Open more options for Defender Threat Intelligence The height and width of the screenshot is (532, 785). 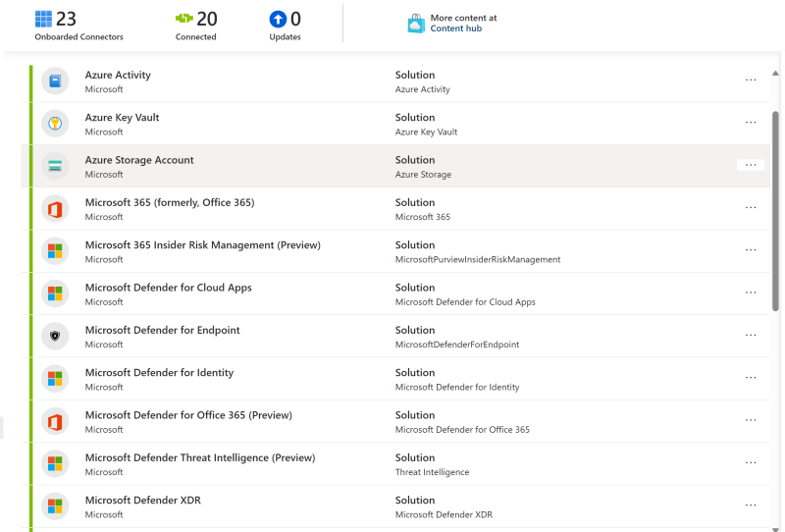751,463
